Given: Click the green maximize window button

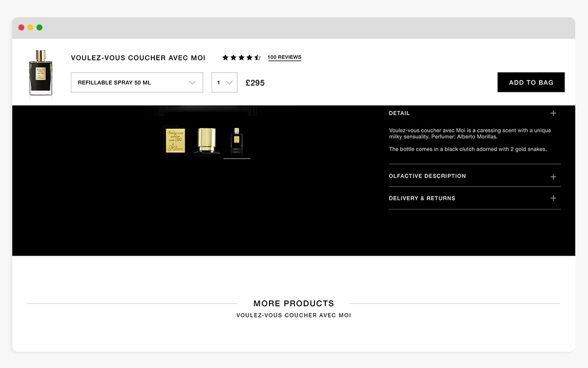Looking at the screenshot, I should coord(39,27).
